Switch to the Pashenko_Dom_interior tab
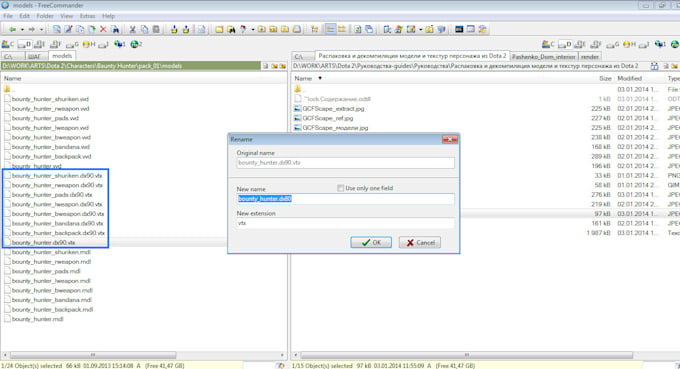The image size is (680, 369). pos(543,57)
